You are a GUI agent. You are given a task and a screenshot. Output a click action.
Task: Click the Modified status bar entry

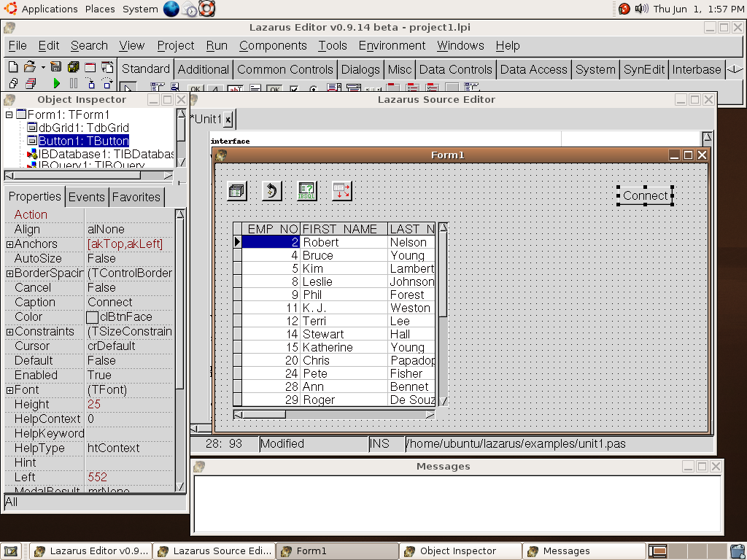314,444
